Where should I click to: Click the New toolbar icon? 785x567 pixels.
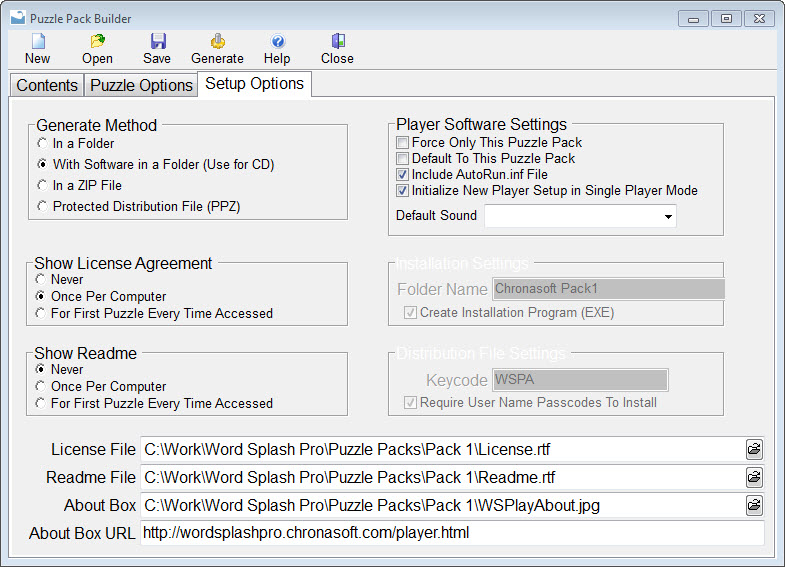(38, 42)
